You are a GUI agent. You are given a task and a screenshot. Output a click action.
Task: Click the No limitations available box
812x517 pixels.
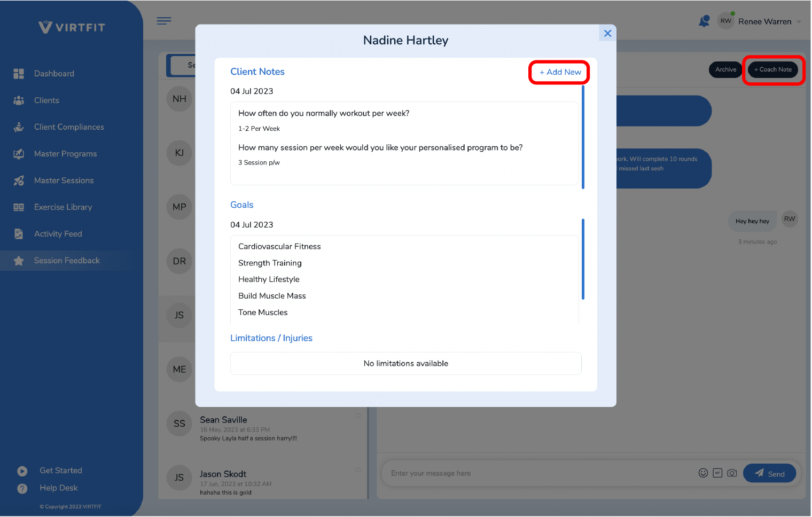point(406,364)
